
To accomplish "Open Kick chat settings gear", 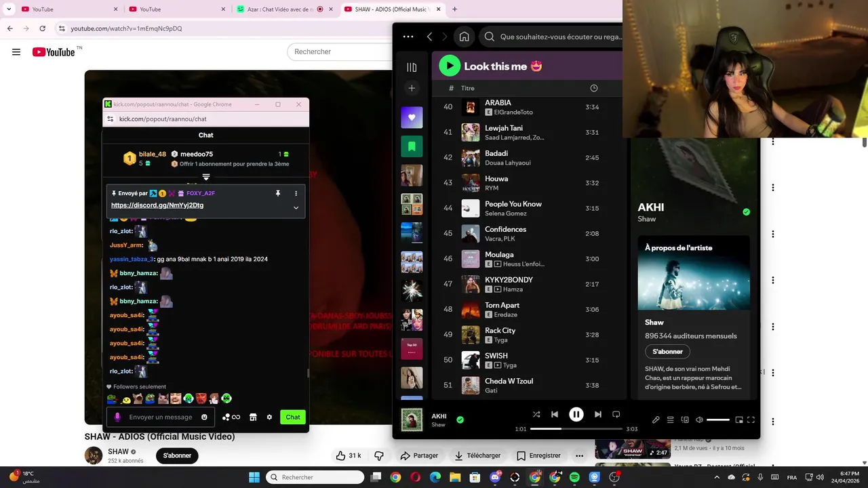I will [269, 417].
